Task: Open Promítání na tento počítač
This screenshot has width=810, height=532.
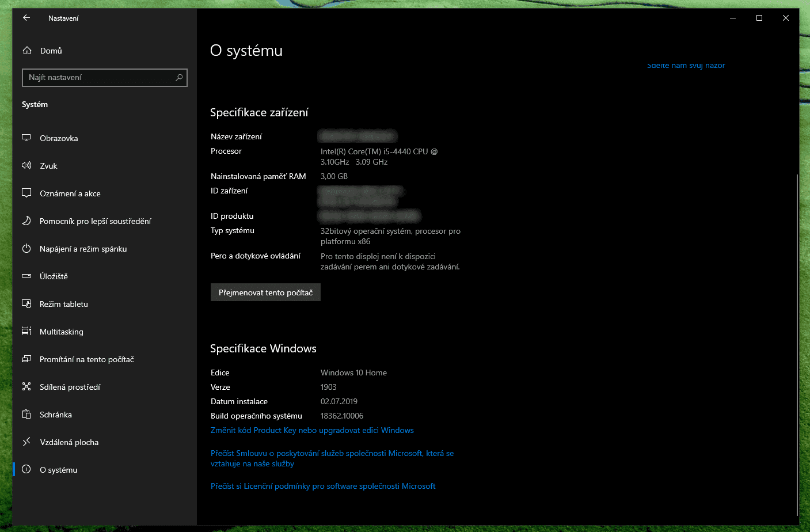Action: (87, 359)
